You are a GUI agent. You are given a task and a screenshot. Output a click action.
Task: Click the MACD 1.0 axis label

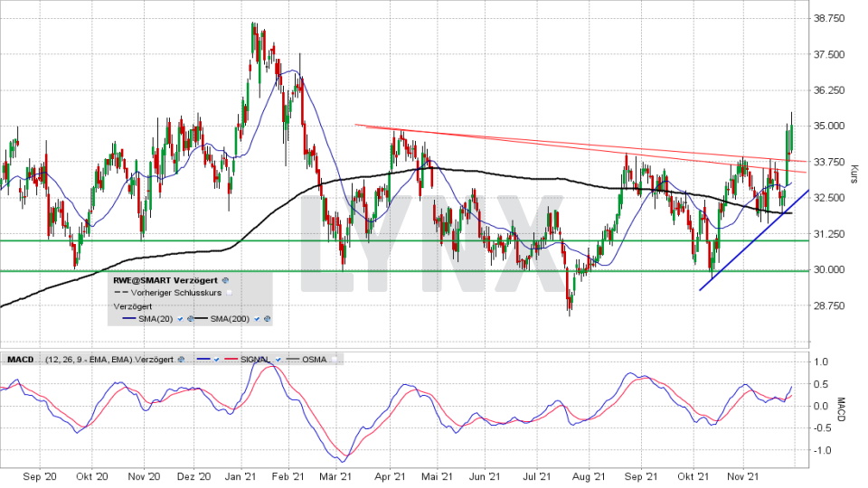(822, 361)
